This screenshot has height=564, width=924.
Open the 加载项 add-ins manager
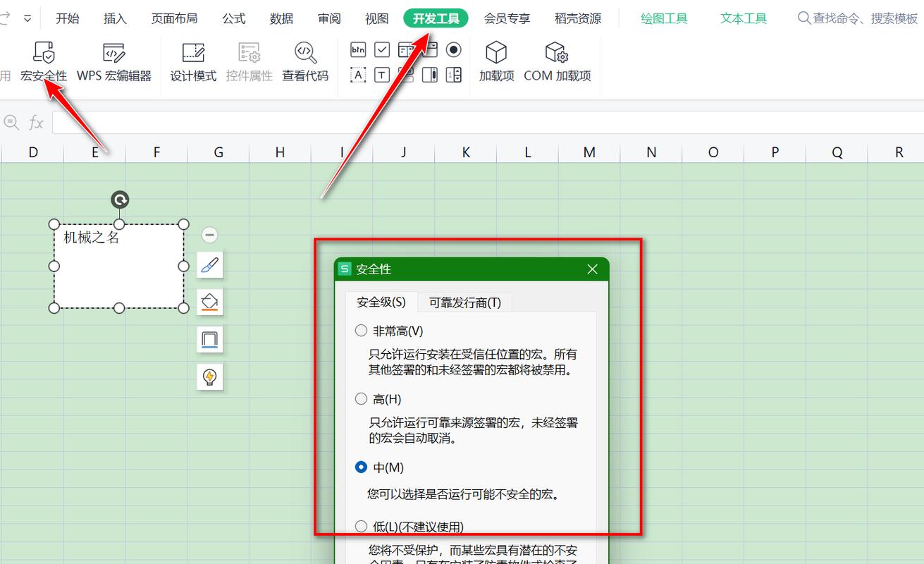[496, 62]
